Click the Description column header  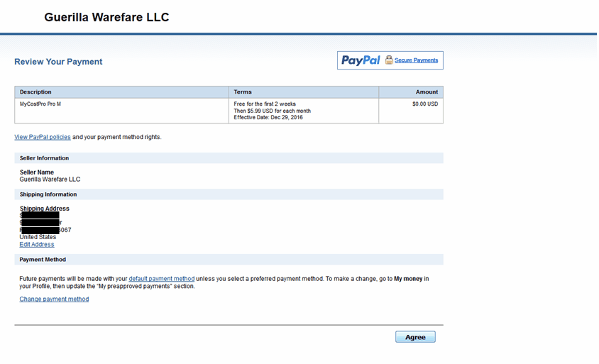[x=121, y=92]
